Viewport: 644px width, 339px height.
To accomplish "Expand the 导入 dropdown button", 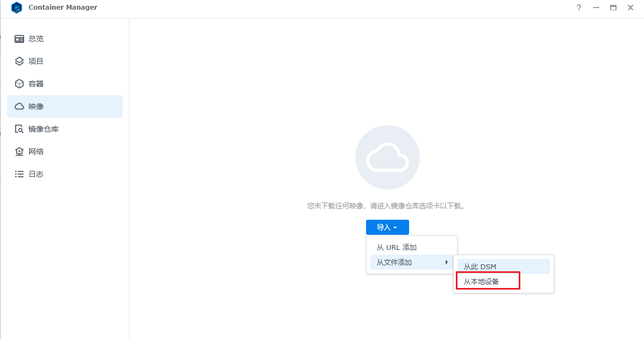I will click(x=387, y=227).
